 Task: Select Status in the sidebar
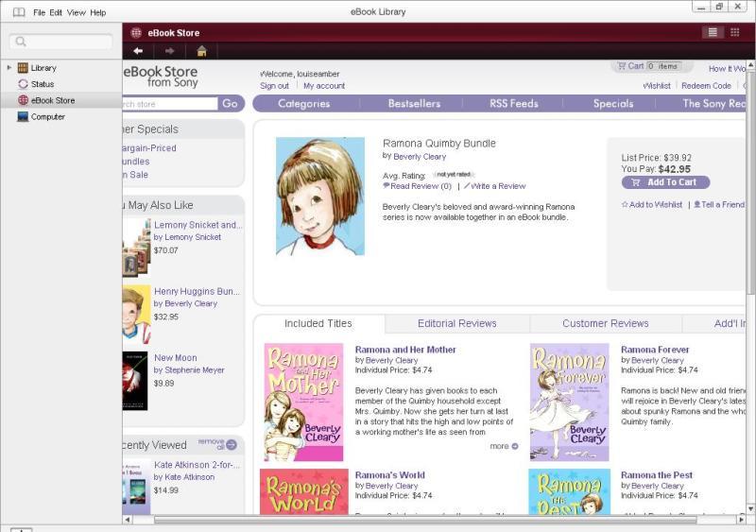tap(43, 84)
